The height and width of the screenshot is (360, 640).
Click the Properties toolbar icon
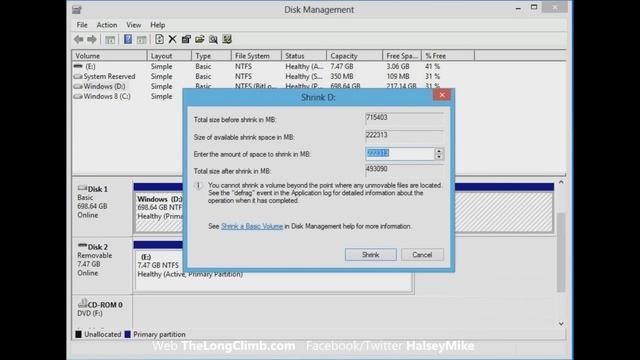point(186,39)
